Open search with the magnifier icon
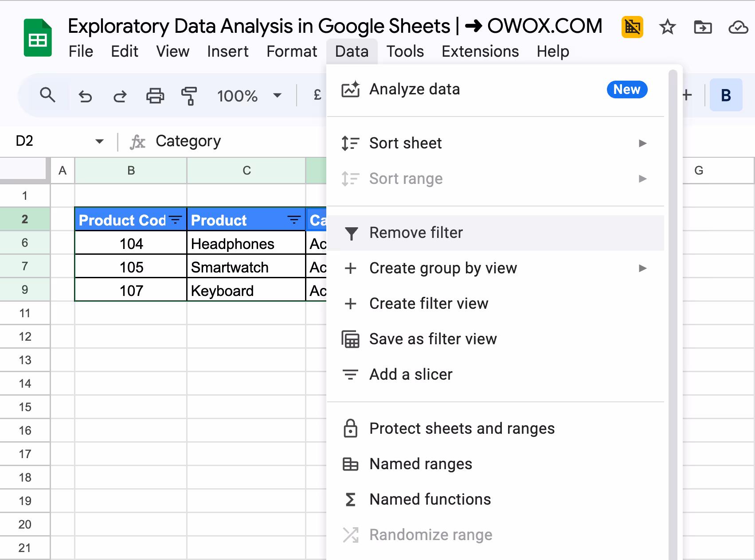This screenshot has width=755, height=560. (48, 95)
